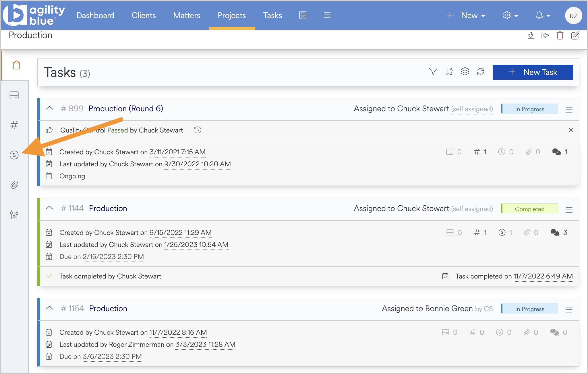
Task: Open action menu for task 1144
Action: [569, 210]
